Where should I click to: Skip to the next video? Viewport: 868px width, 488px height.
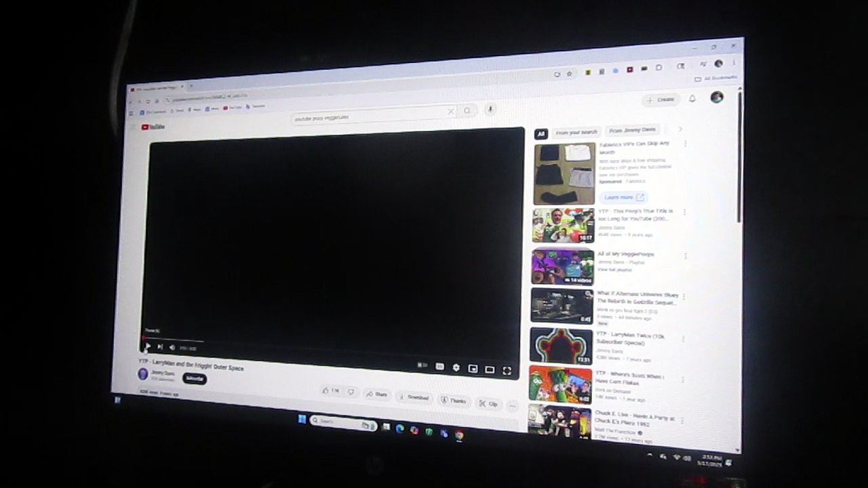tap(160, 347)
